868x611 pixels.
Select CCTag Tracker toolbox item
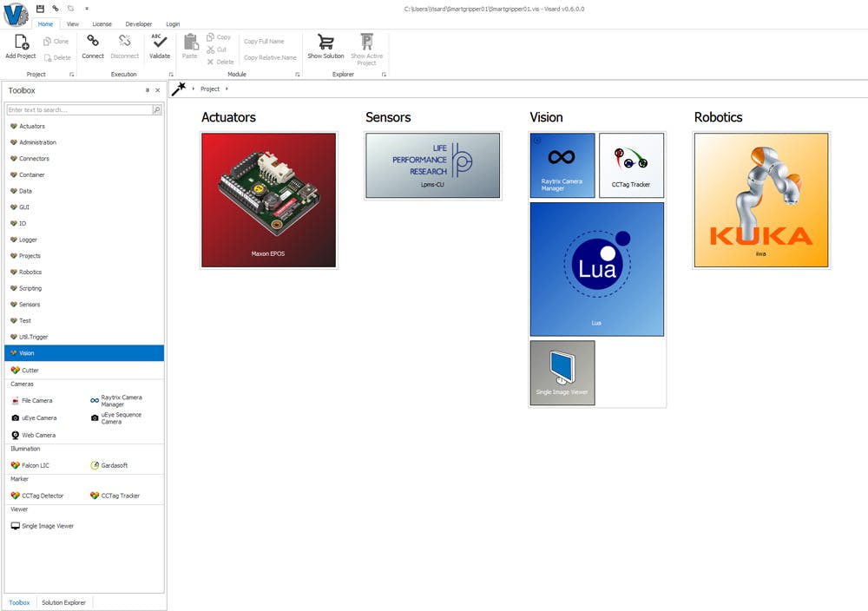click(115, 496)
